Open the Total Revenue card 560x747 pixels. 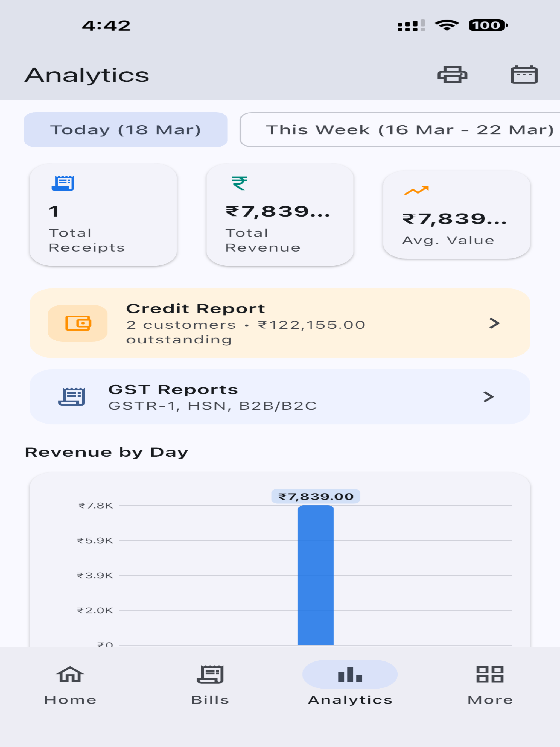click(280, 215)
